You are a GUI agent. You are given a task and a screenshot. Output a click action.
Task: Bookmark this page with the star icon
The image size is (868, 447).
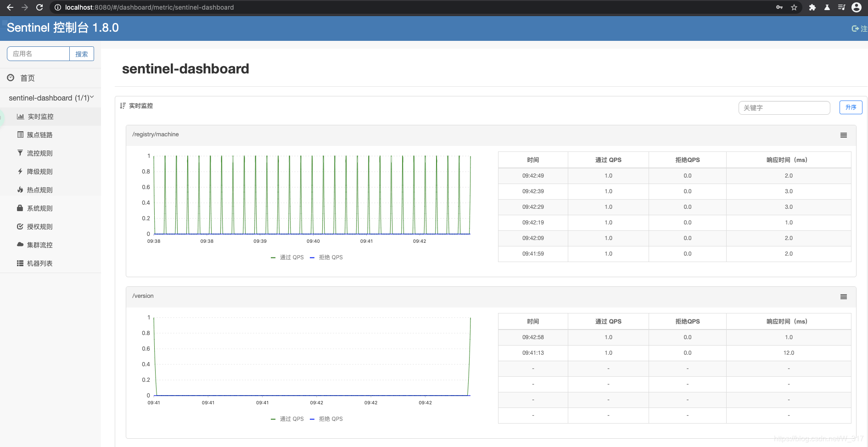[794, 7]
